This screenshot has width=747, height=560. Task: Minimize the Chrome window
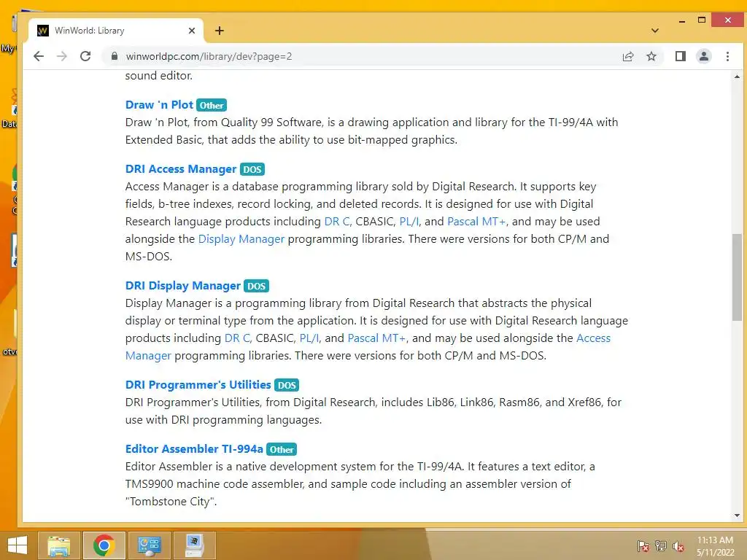(x=682, y=20)
